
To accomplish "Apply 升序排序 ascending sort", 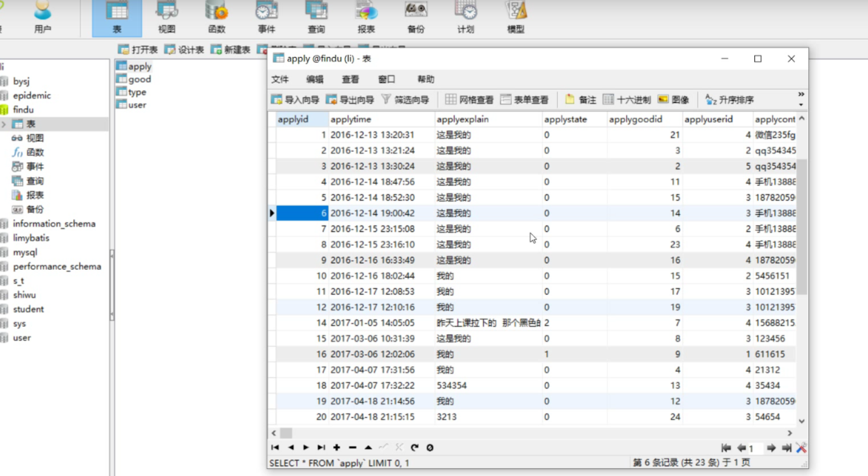I will [x=729, y=100].
